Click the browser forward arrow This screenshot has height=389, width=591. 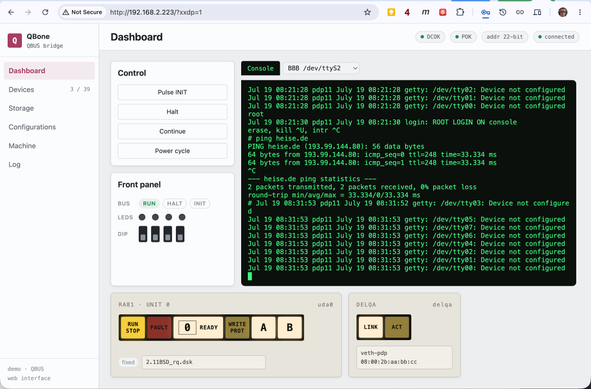[x=28, y=12]
